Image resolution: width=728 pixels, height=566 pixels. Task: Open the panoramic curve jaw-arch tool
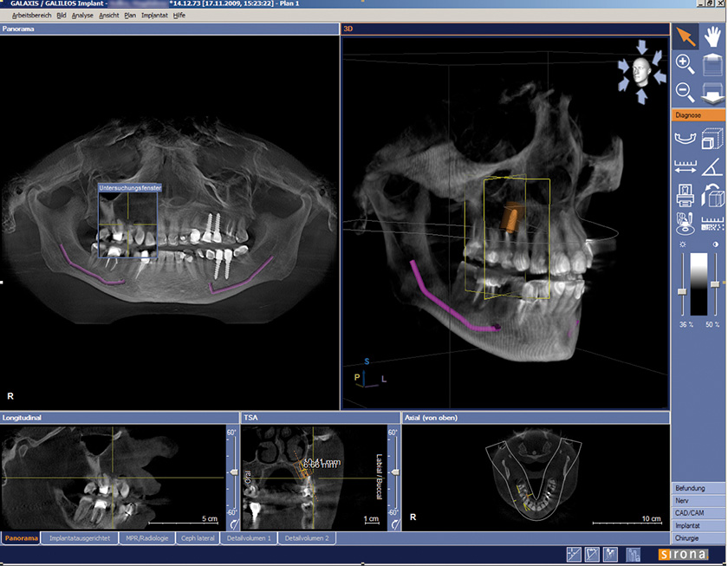pyautogui.click(x=686, y=139)
